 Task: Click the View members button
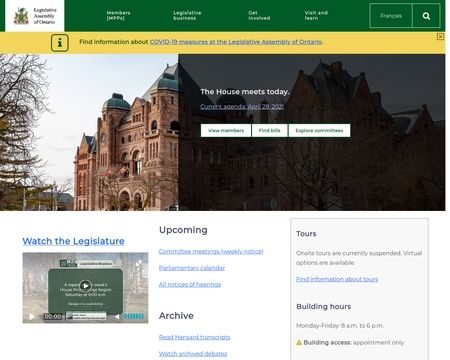pyautogui.click(x=226, y=130)
